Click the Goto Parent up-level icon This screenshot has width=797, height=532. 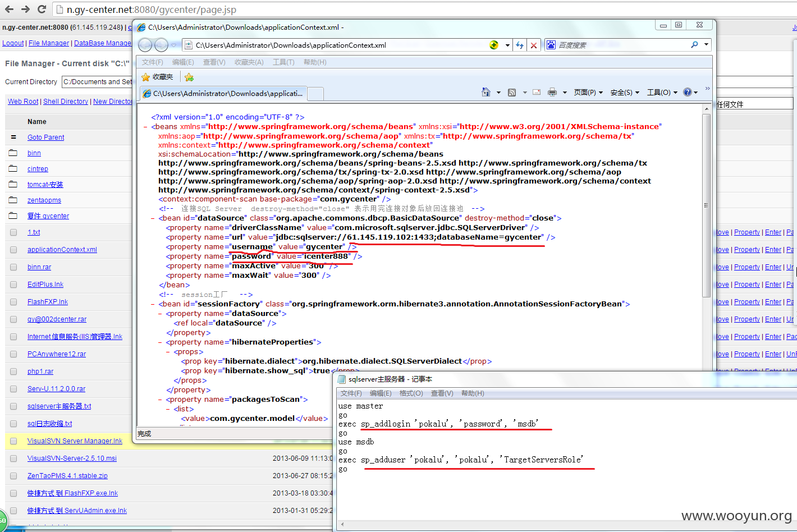[x=13, y=137]
